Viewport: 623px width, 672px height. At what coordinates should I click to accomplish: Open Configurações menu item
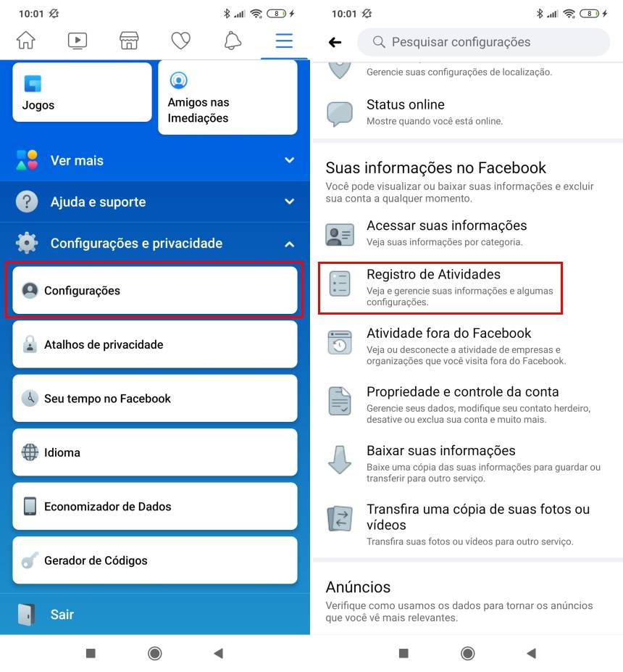(x=155, y=291)
